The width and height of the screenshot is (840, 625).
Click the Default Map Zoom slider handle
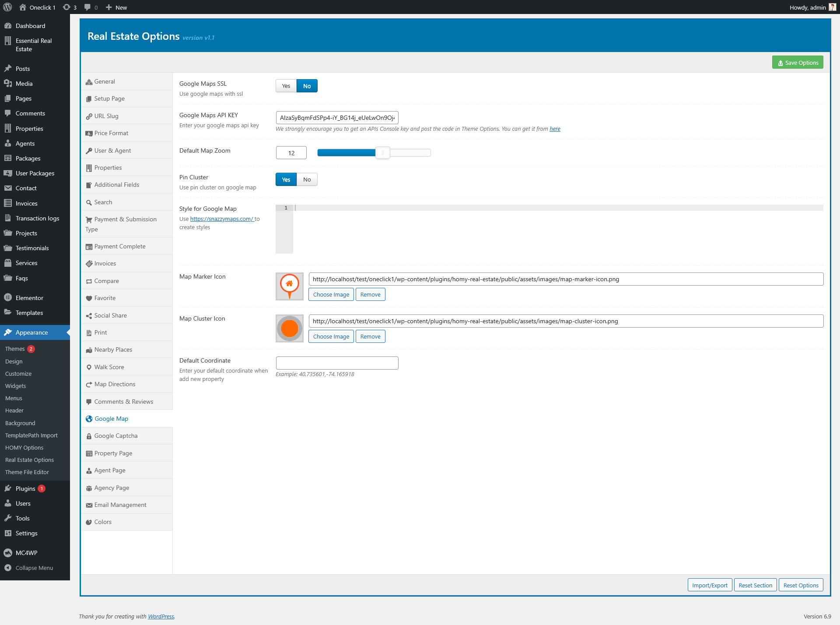pos(383,153)
